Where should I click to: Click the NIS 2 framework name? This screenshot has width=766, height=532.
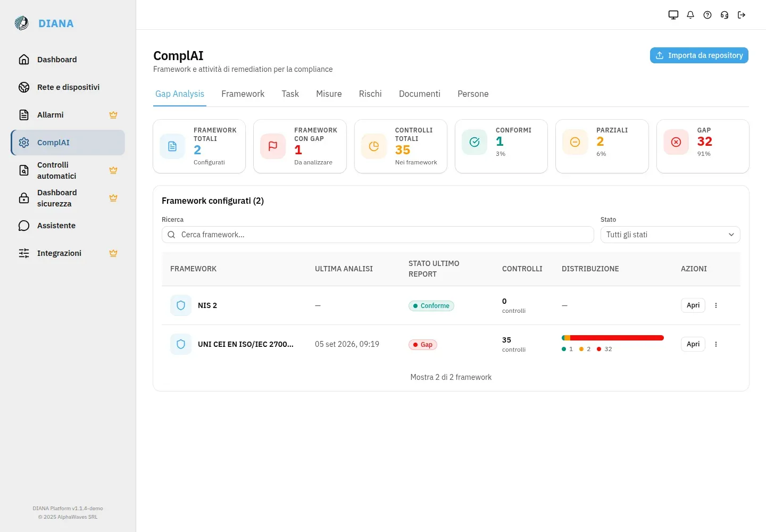point(207,305)
